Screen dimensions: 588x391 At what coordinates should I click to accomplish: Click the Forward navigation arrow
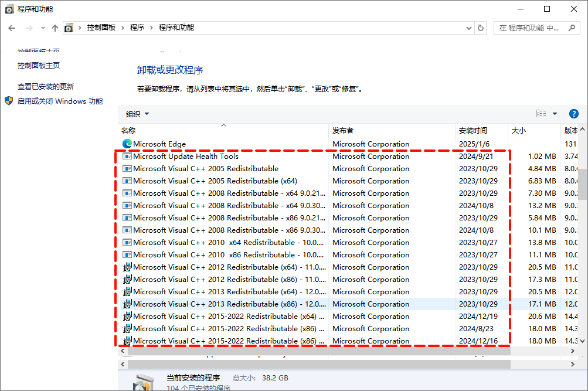coord(29,28)
